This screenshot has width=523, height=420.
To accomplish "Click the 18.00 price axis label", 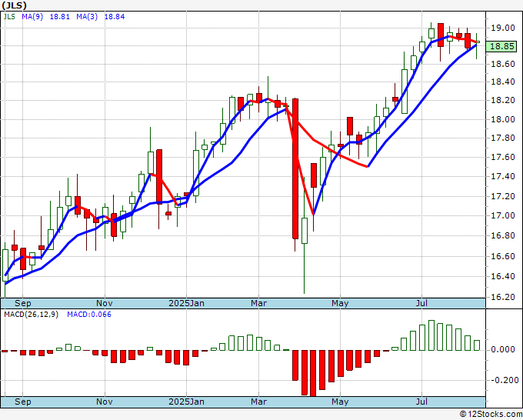I will (x=503, y=119).
